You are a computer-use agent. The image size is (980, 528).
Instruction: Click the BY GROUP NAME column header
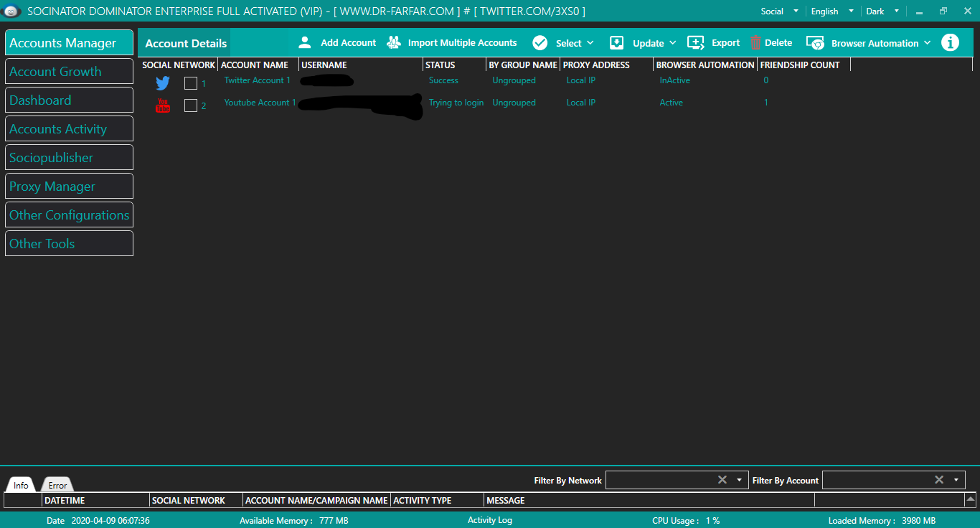523,65
